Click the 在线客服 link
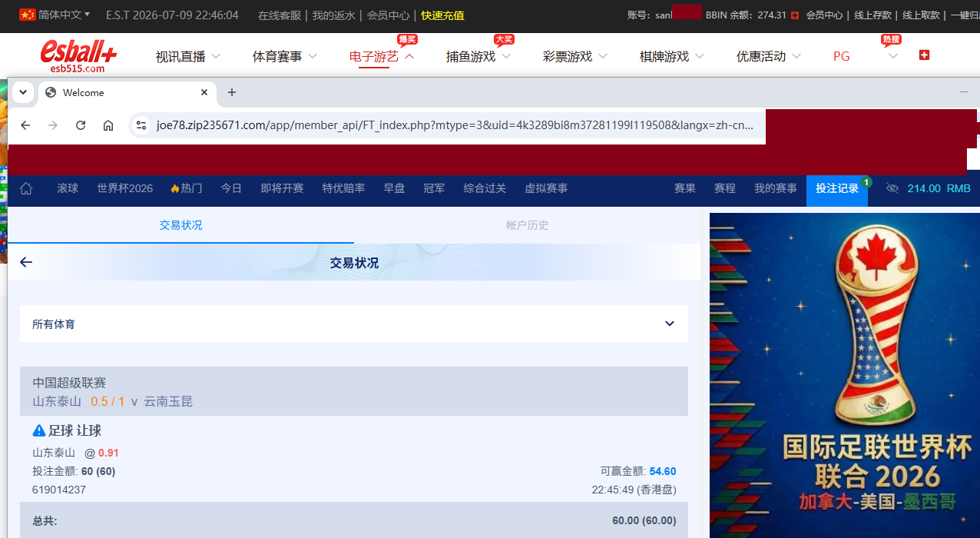Image resolution: width=980 pixels, height=538 pixels. (x=280, y=15)
